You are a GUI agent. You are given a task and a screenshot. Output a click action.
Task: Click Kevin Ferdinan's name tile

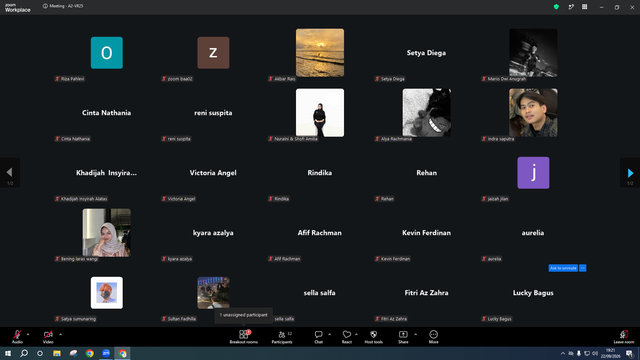tap(427, 233)
